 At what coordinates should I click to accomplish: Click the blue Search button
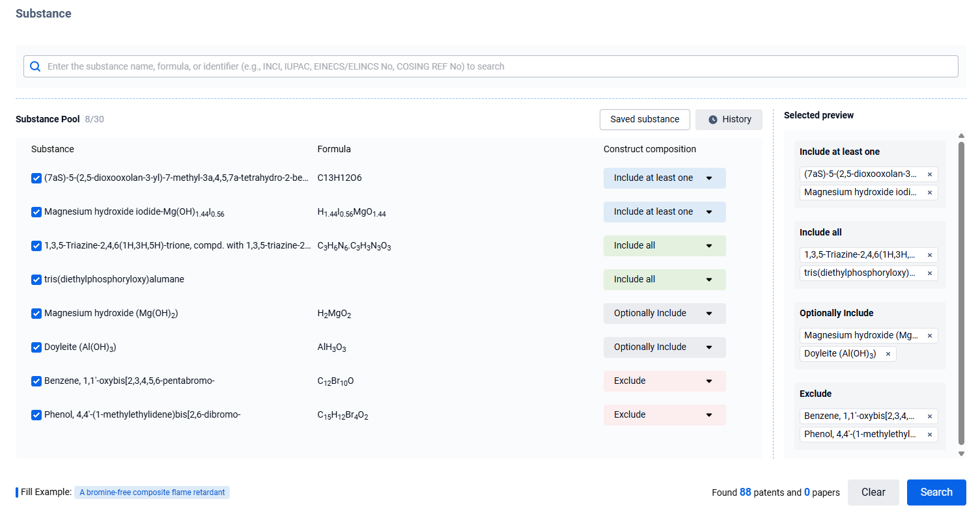tap(936, 492)
